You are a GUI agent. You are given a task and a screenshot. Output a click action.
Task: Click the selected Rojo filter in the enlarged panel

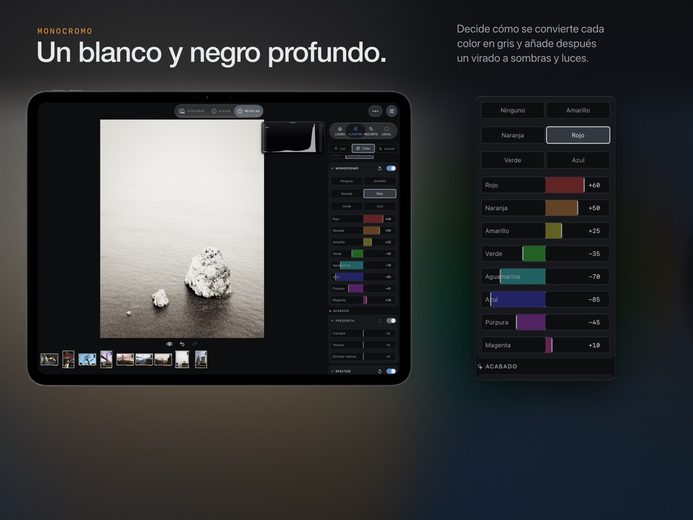pos(578,135)
